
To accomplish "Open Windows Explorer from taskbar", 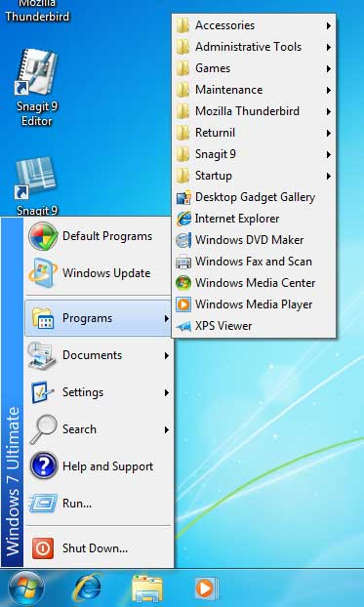I will 146,588.
